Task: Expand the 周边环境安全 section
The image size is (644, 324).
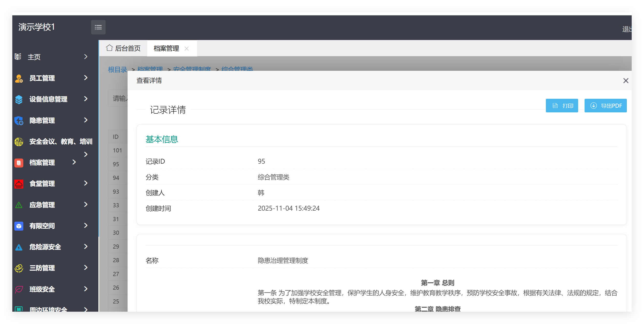Action: pyautogui.click(x=86, y=309)
